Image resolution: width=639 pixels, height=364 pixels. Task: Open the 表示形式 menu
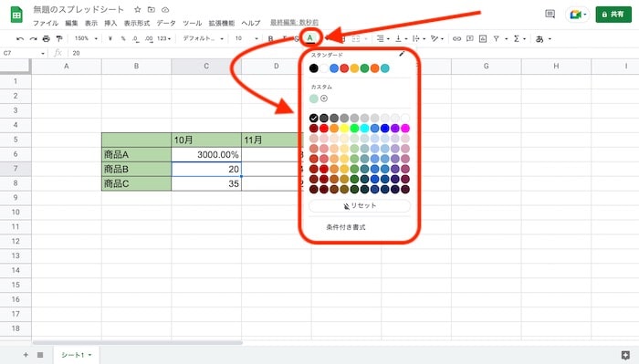point(137,23)
